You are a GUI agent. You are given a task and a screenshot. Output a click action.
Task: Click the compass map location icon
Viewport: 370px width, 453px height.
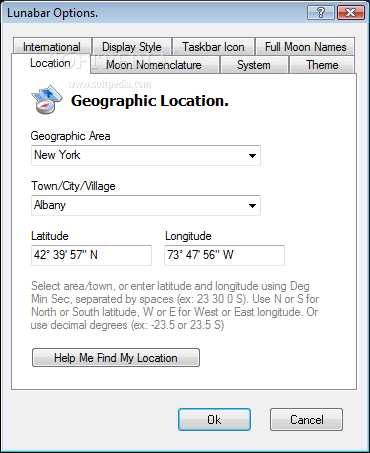point(47,100)
